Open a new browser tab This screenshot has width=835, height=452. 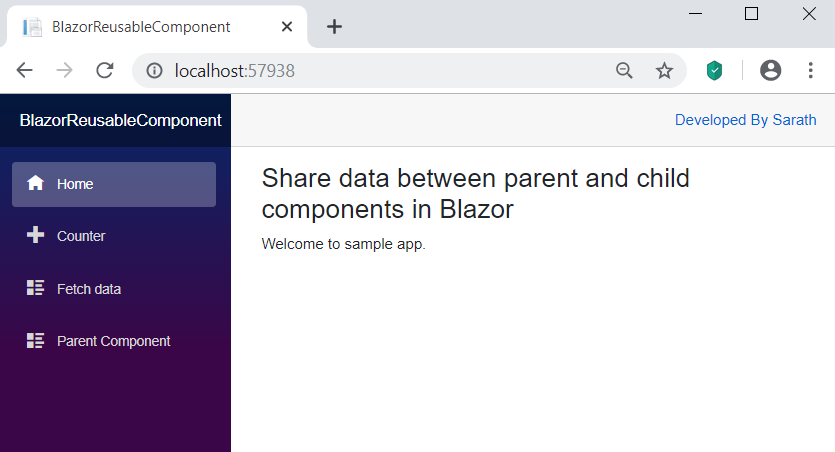coord(334,27)
